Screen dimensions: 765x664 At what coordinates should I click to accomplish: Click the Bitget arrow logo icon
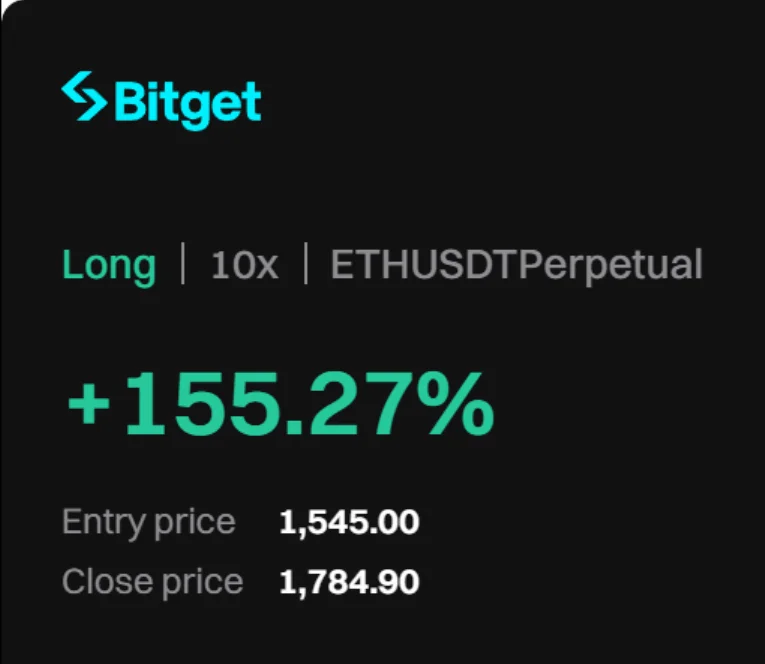(x=84, y=96)
